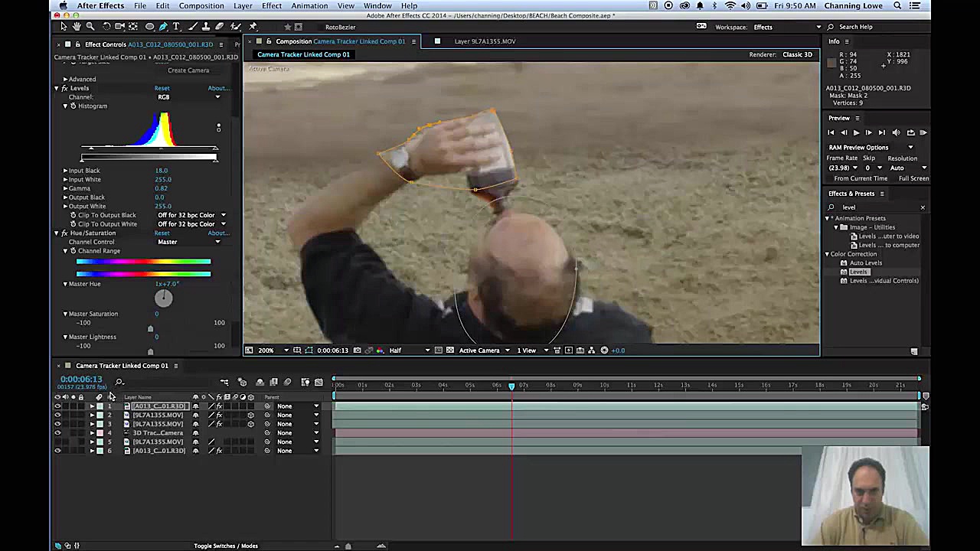Open the Active Camera view dropdown
Image resolution: width=980 pixels, height=551 pixels.
[480, 350]
